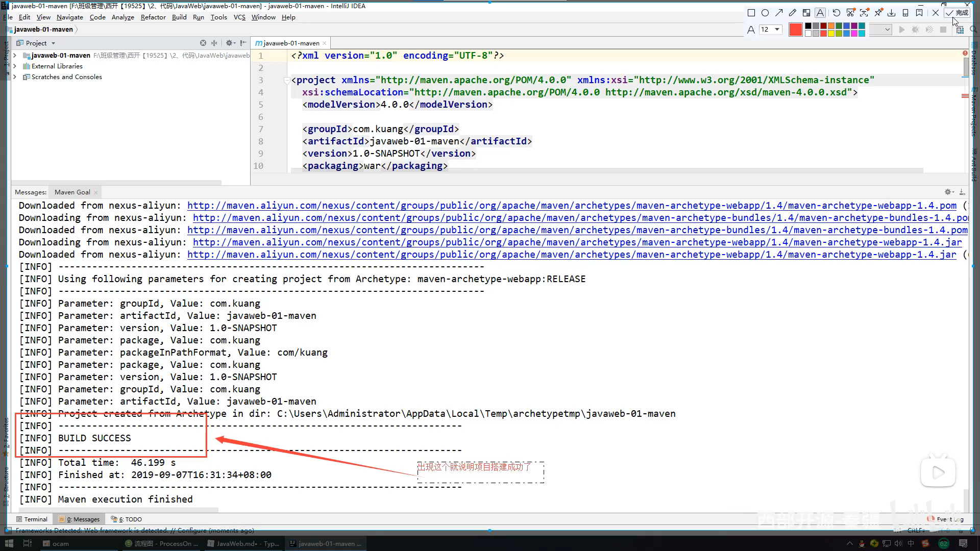This screenshot has height=551, width=980.
Task: Select the rectangle annotation tool
Action: pyautogui.click(x=751, y=13)
